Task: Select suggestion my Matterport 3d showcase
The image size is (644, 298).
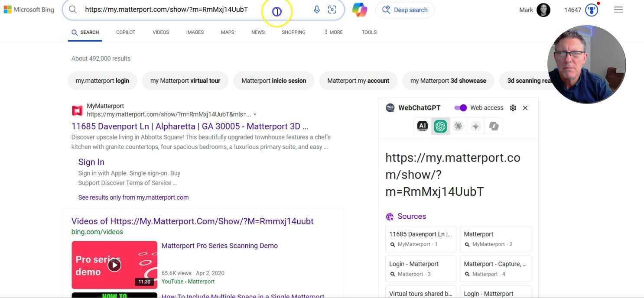Action: click(448, 81)
